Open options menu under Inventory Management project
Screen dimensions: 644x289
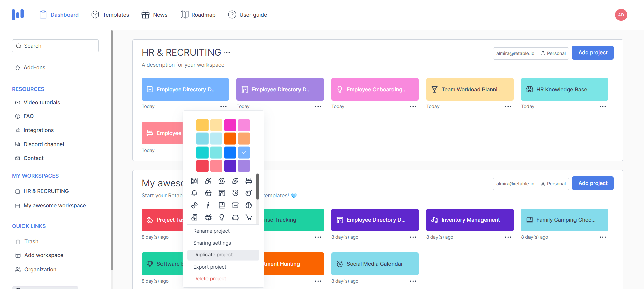(x=508, y=237)
